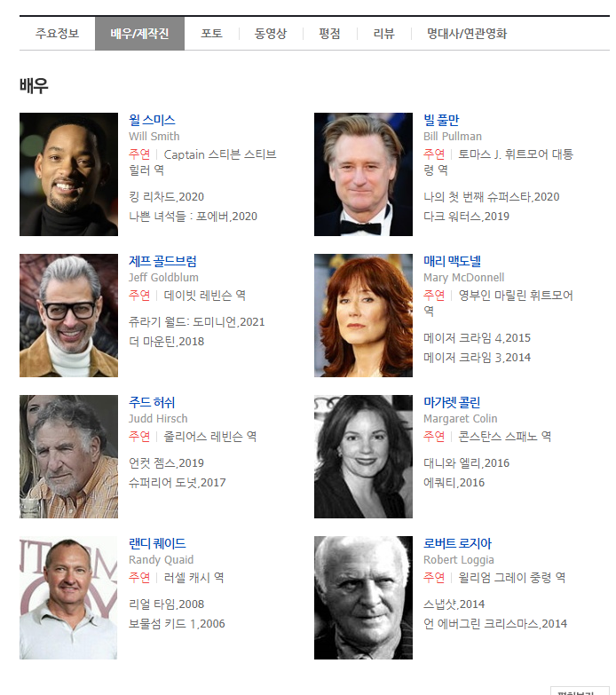Click Will Smith's photo thumbnail

pyautogui.click(x=68, y=174)
